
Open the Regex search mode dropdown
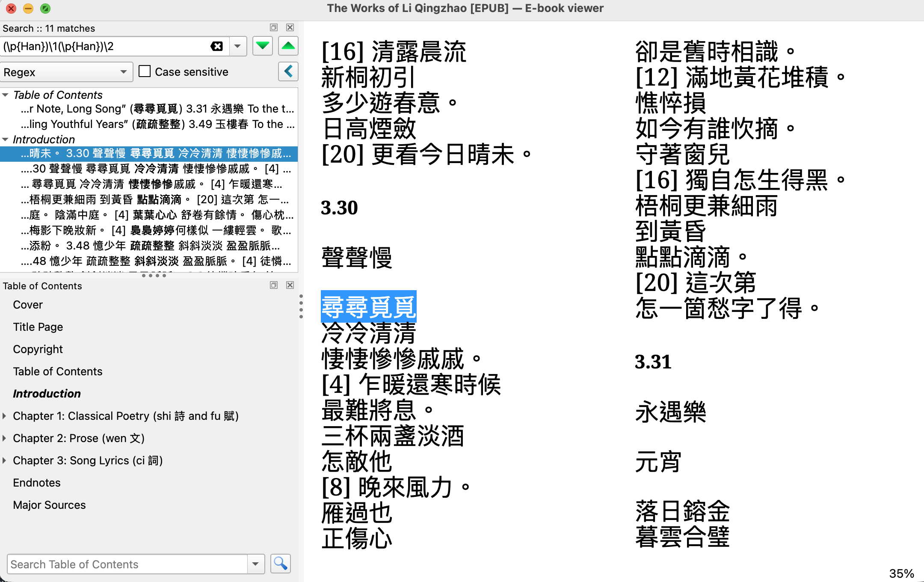pos(66,72)
